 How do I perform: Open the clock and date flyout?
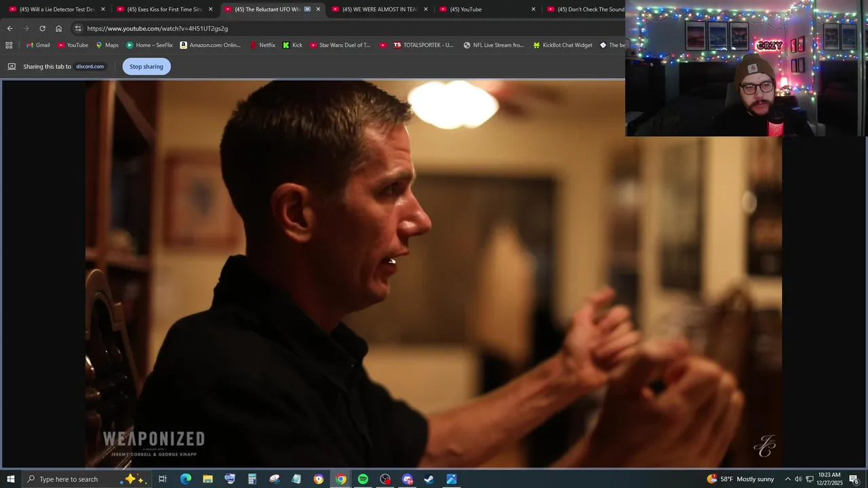click(830, 479)
